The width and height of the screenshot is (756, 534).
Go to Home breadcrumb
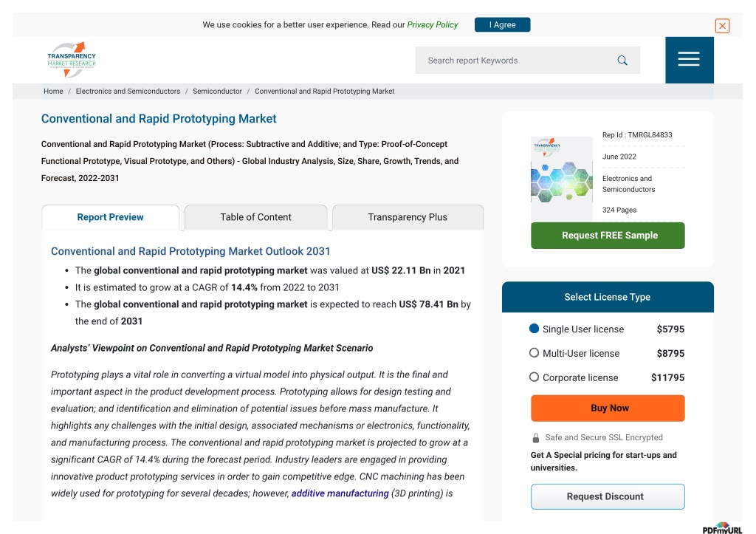[53, 91]
